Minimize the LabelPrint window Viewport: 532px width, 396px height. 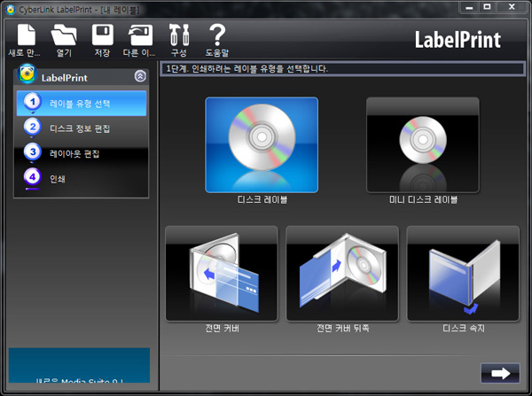pyautogui.click(x=469, y=7)
